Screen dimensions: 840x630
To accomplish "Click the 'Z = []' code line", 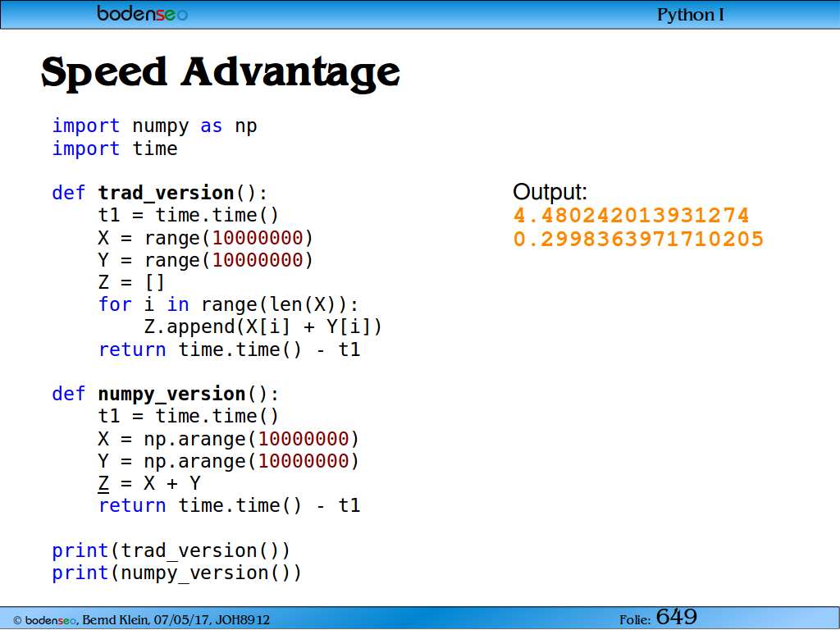I will [131, 282].
